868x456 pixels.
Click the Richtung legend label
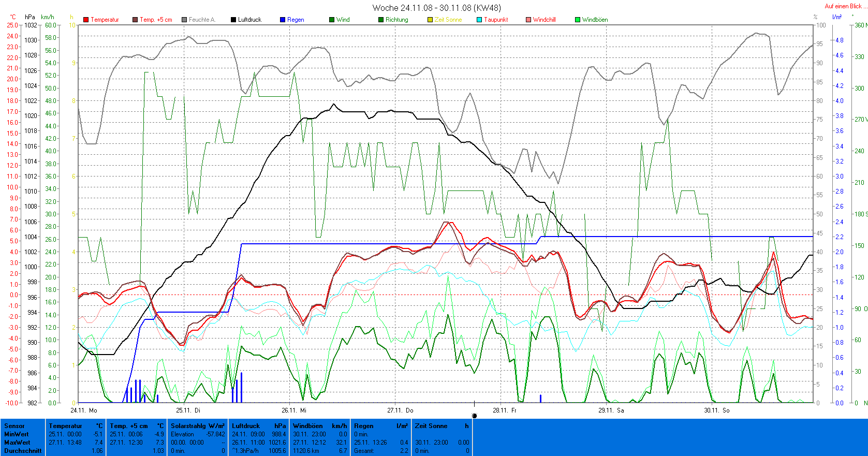(x=396, y=20)
